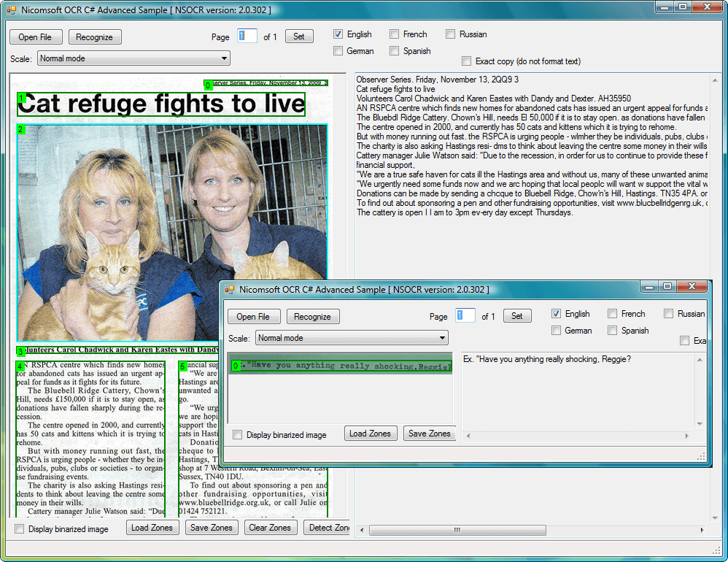Click Load Zones in the main window
Screen dimensions: 728x562
[x=152, y=528]
